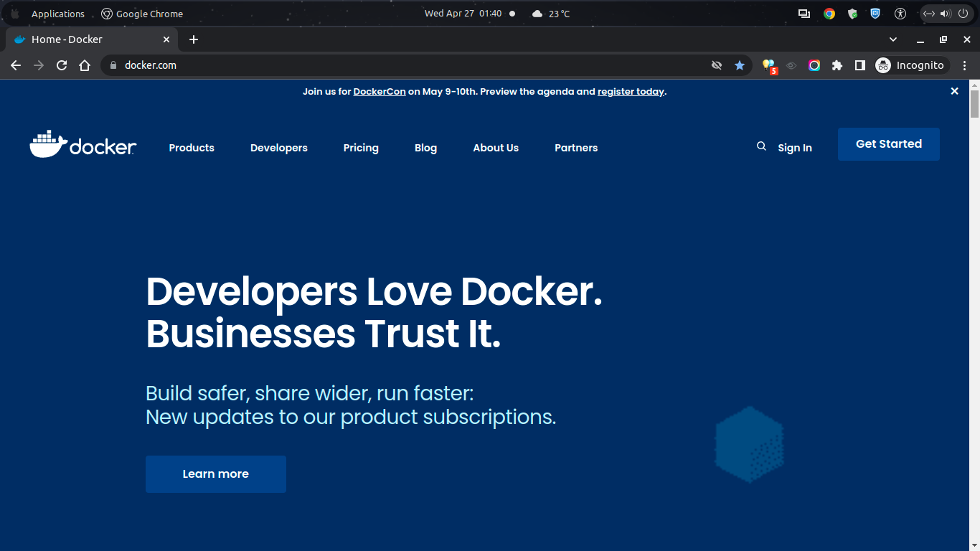Open the Blog nav item
Screen dimensions: 980x551
(425, 148)
